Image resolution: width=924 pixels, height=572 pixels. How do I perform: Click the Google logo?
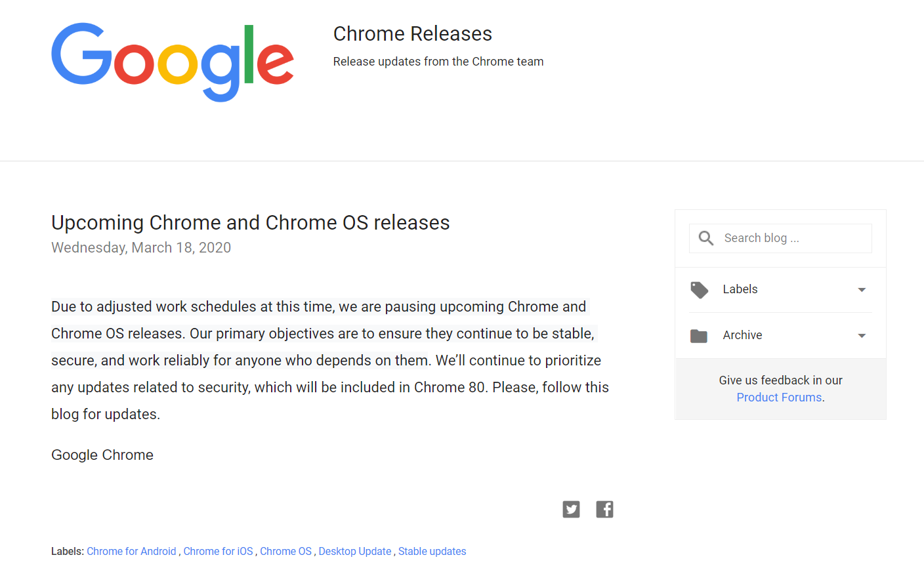[x=173, y=61]
